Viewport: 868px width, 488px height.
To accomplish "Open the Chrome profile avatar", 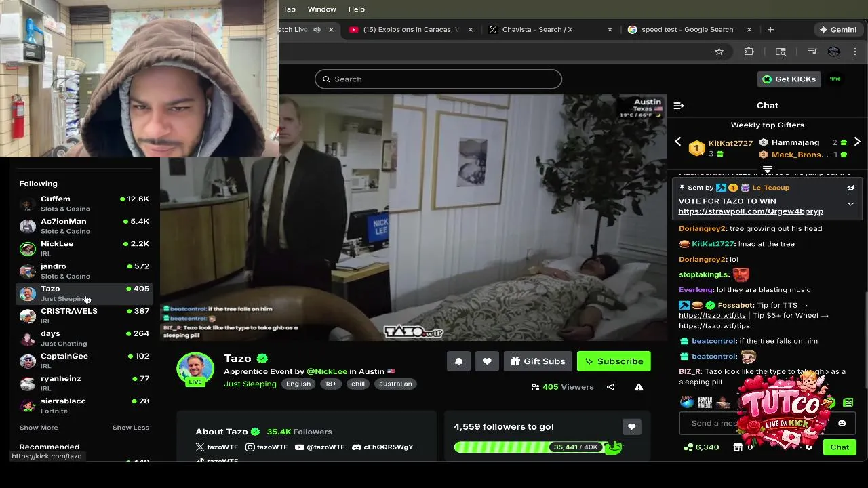I will 834,52.
